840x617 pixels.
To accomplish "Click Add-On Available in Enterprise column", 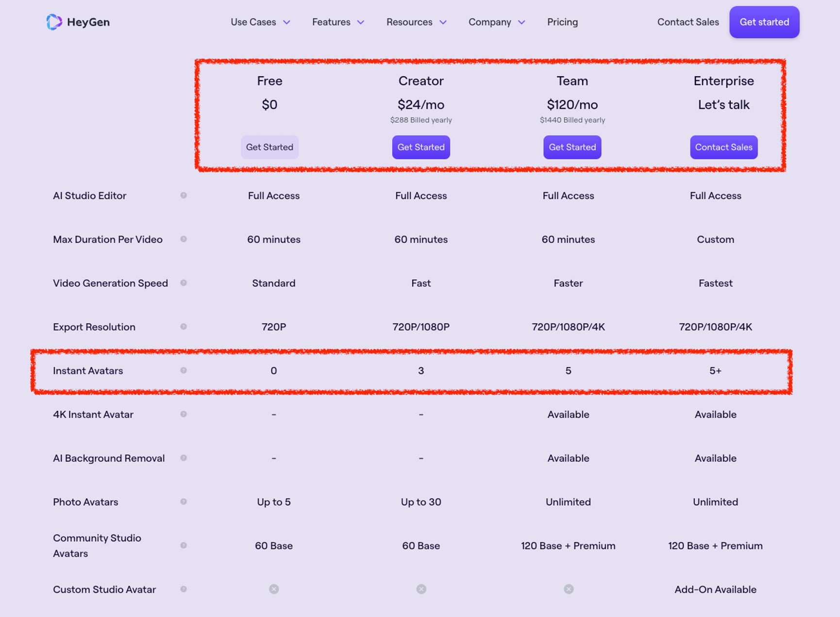I will (715, 589).
